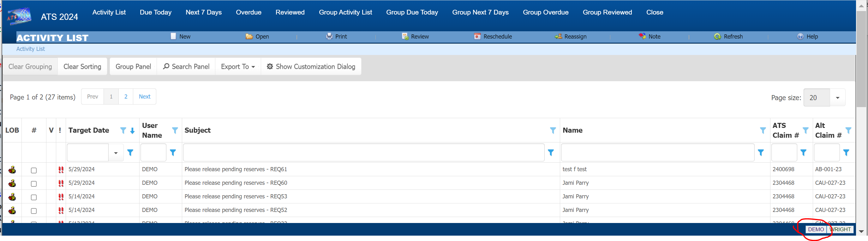Open the Export To dropdown
Screen dimensions: 868x241
tap(237, 66)
